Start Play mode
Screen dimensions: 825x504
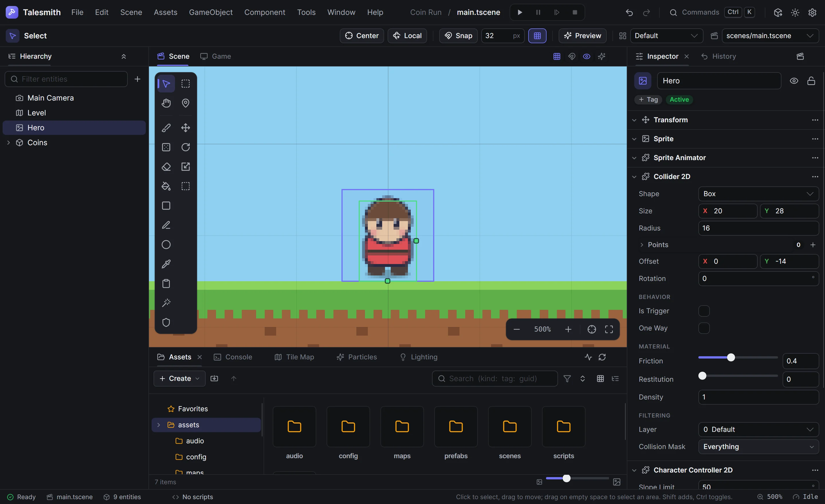click(520, 12)
